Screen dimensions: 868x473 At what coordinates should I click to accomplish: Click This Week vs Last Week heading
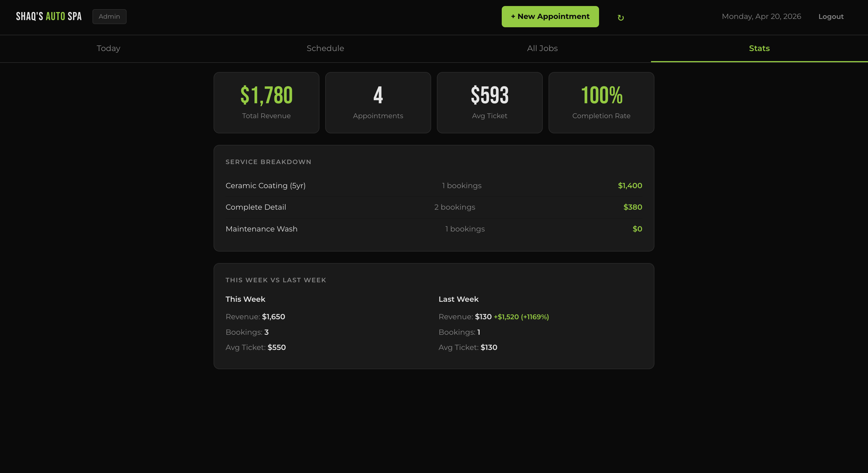tap(276, 280)
